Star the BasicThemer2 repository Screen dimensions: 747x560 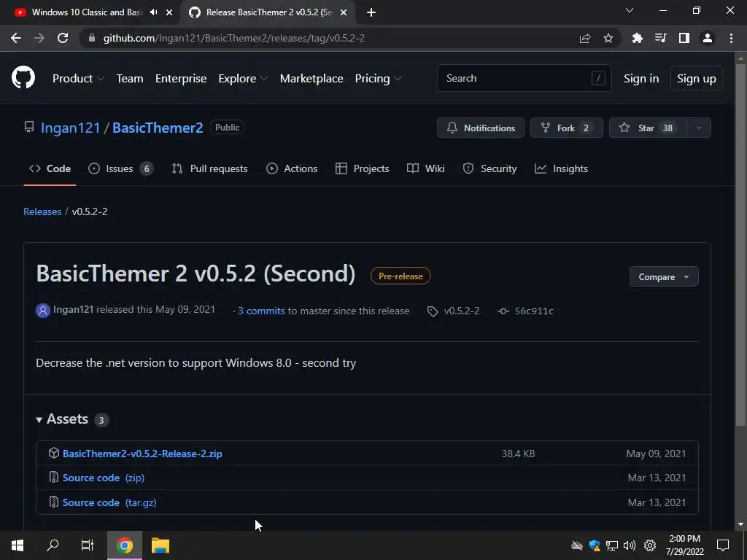tap(648, 128)
